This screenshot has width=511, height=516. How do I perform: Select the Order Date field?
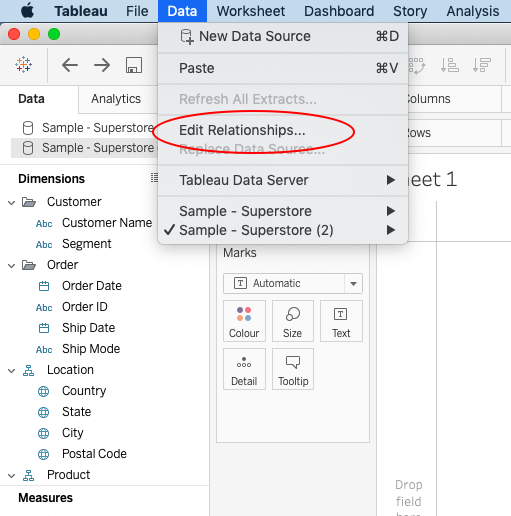[x=92, y=286]
